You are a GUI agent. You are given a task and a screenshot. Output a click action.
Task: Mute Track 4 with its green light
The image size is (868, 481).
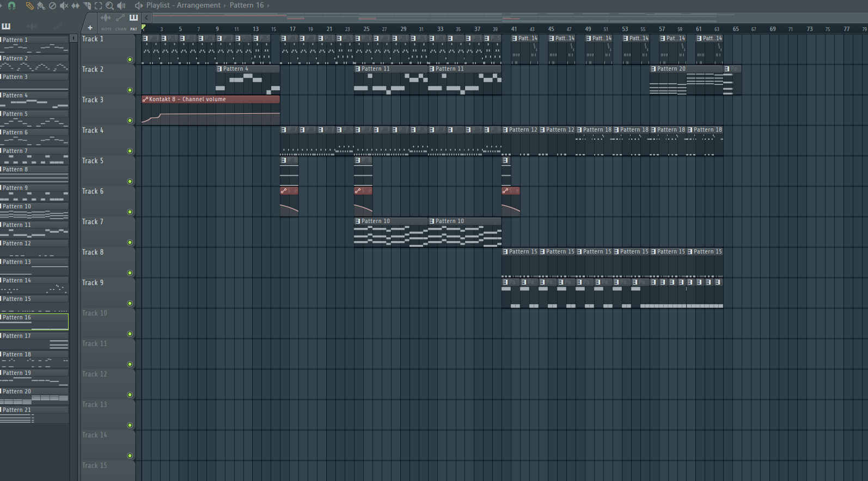coord(130,151)
